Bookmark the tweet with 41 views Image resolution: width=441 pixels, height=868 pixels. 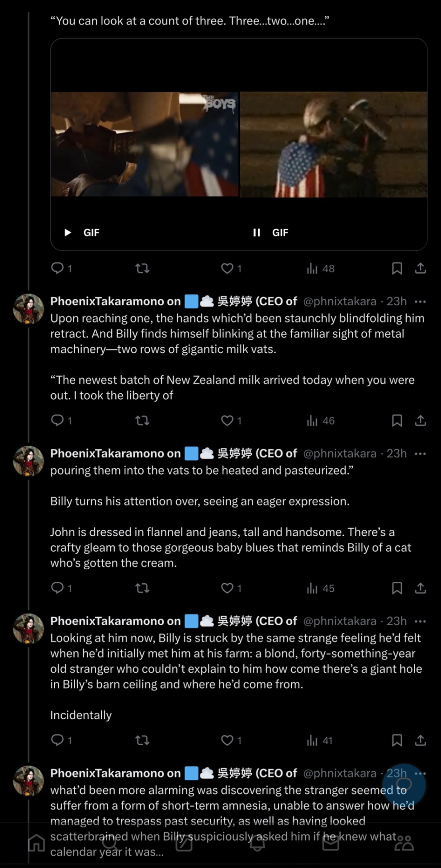tap(397, 741)
